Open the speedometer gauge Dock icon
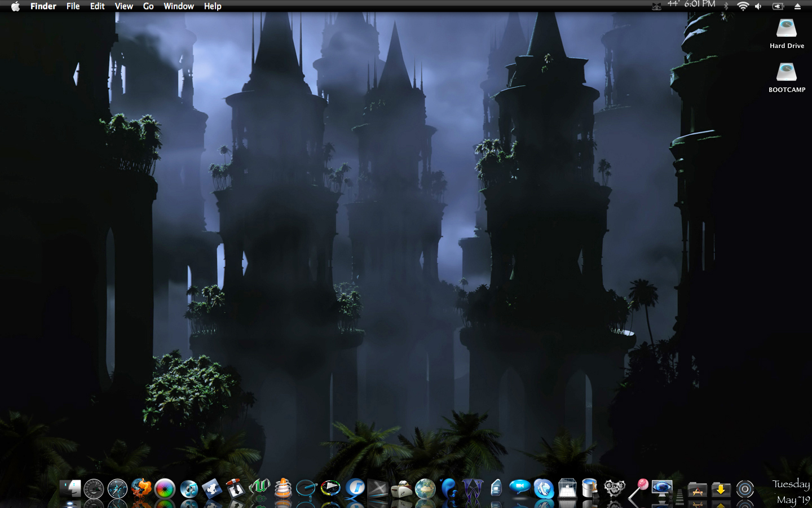 pyautogui.click(x=94, y=489)
